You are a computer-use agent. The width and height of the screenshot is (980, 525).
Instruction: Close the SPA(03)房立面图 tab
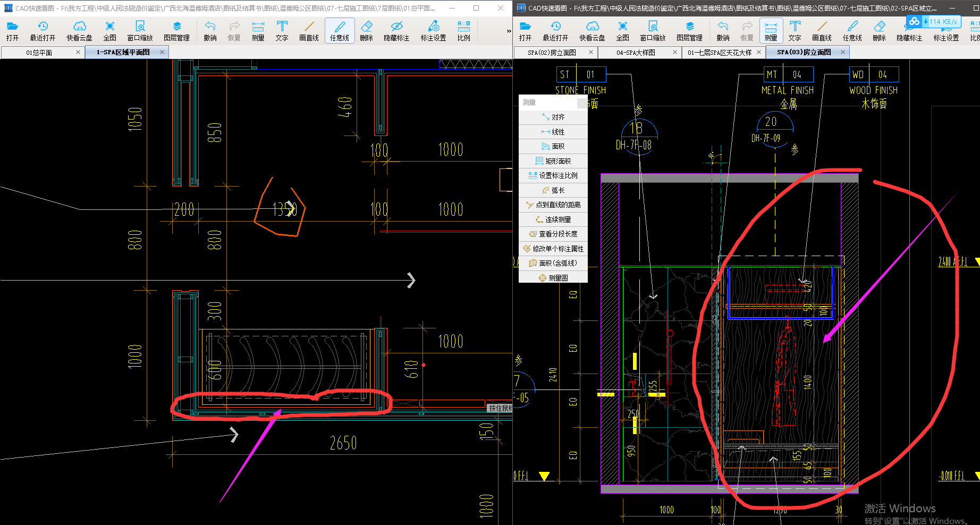842,52
